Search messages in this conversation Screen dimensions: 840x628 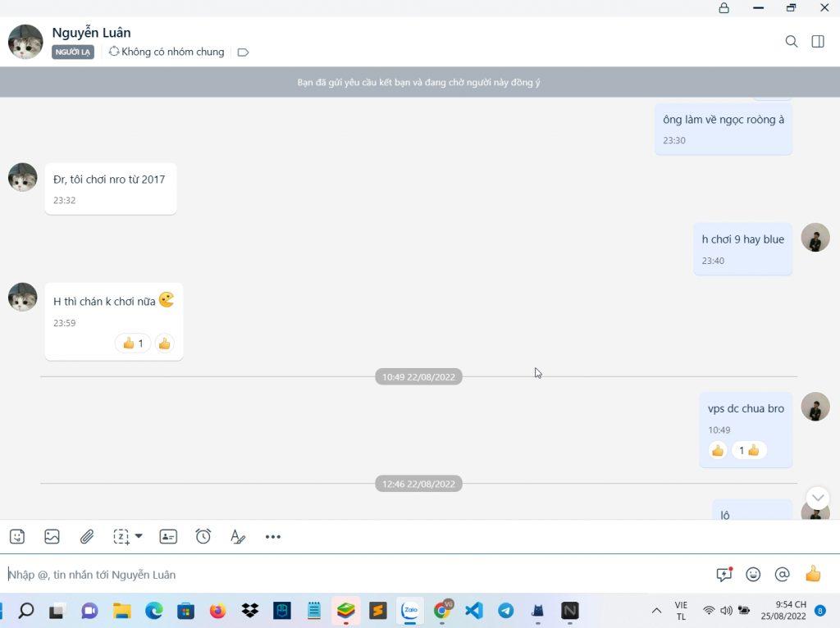pyautogui.click(x=792, y=41)
